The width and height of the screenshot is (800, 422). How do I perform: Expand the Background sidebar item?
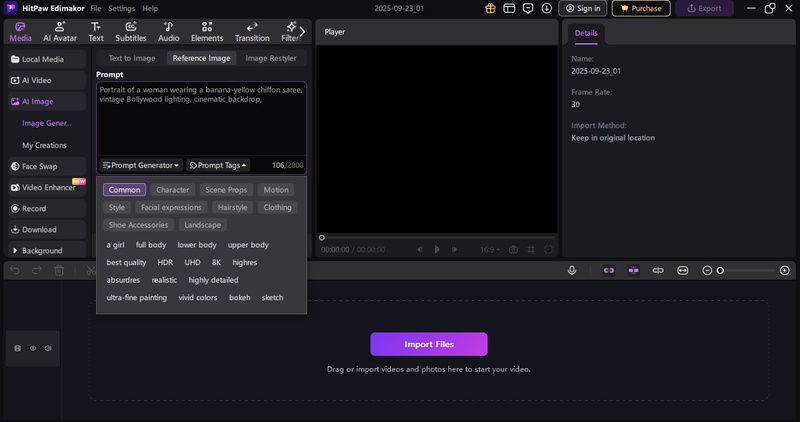(x=47, y=251)
